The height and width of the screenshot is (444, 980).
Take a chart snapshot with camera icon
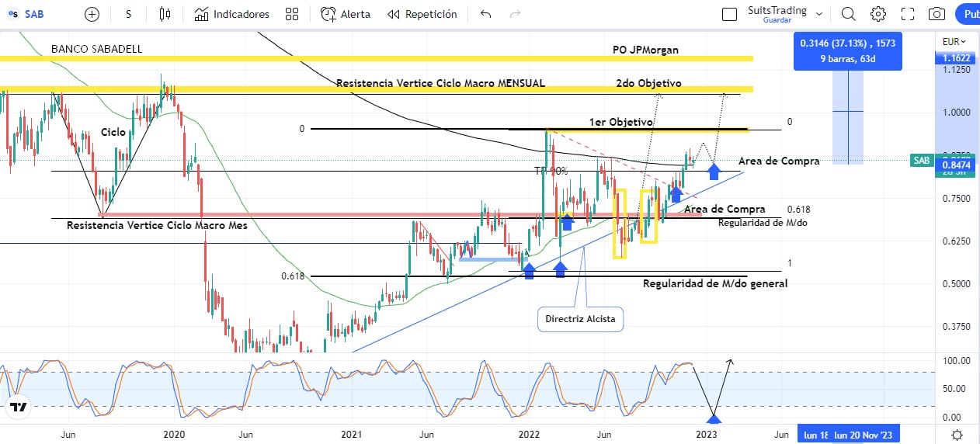937,14
